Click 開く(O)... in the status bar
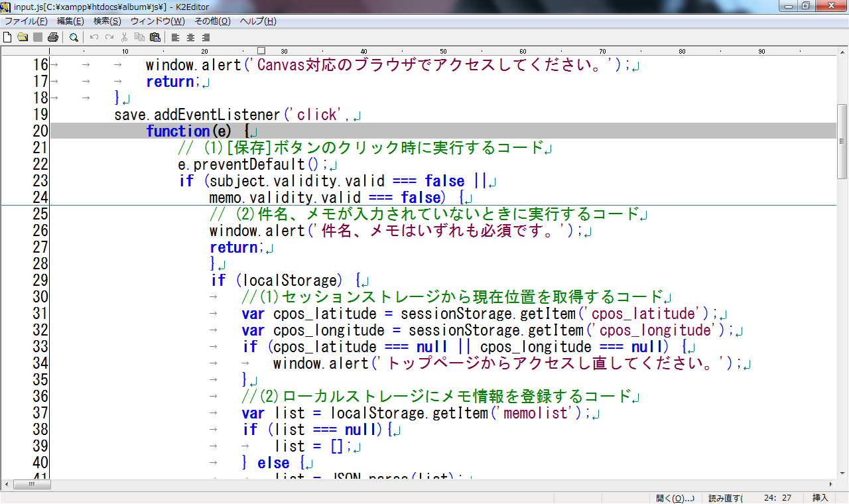 pos(675,498)
